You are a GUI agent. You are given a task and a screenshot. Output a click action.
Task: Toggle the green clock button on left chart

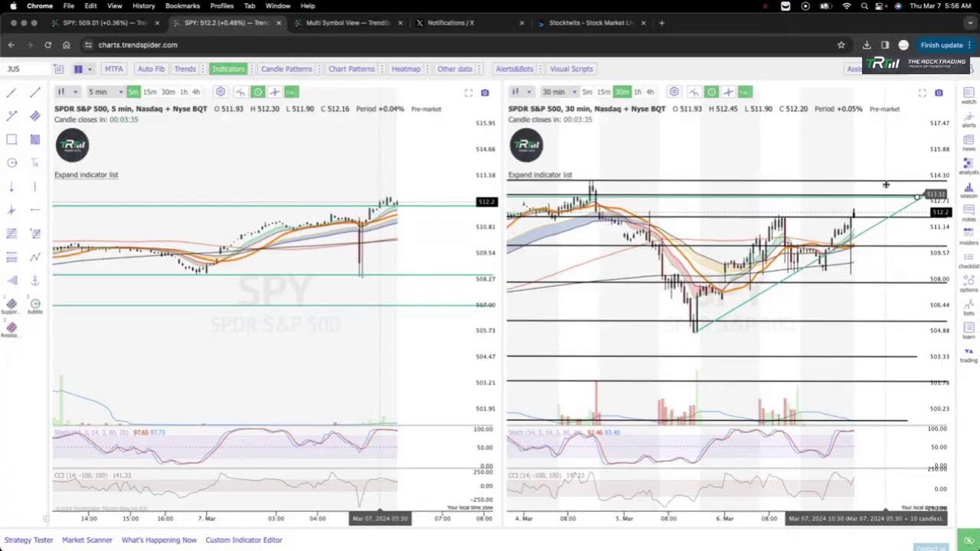[x=258, y=92]
